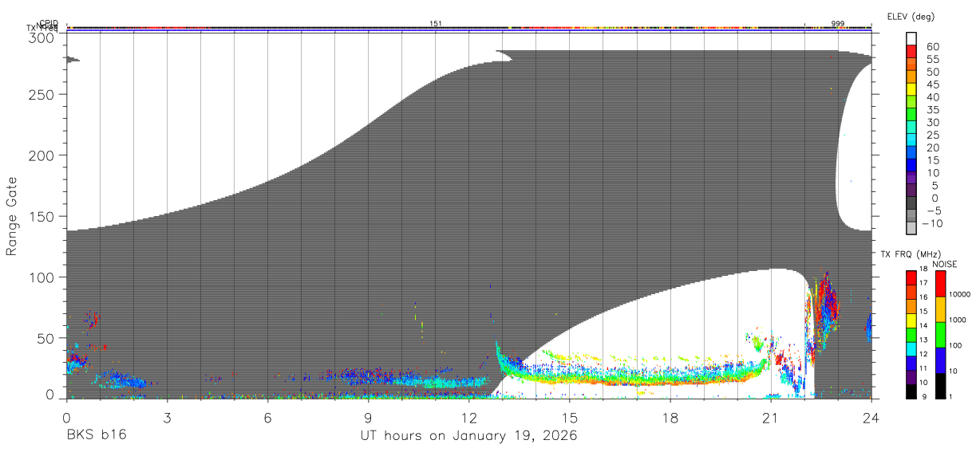Click ELEV colorbar label '45'

(x=933, y=84)
